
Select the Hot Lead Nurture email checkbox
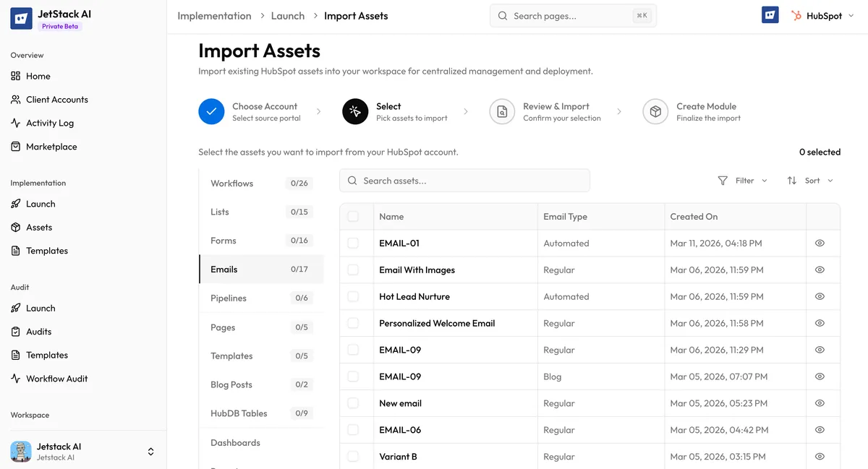coord(353,296)
